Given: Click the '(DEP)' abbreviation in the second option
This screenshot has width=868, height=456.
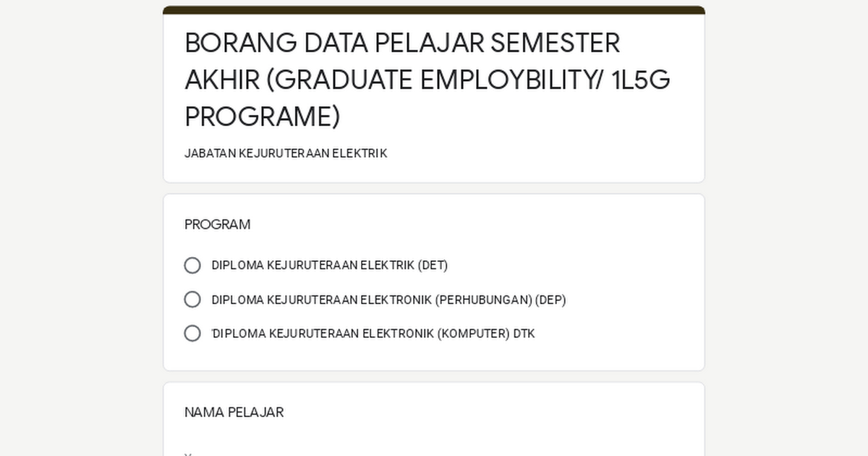Looking at the screenshot, I should click(550, 300).
